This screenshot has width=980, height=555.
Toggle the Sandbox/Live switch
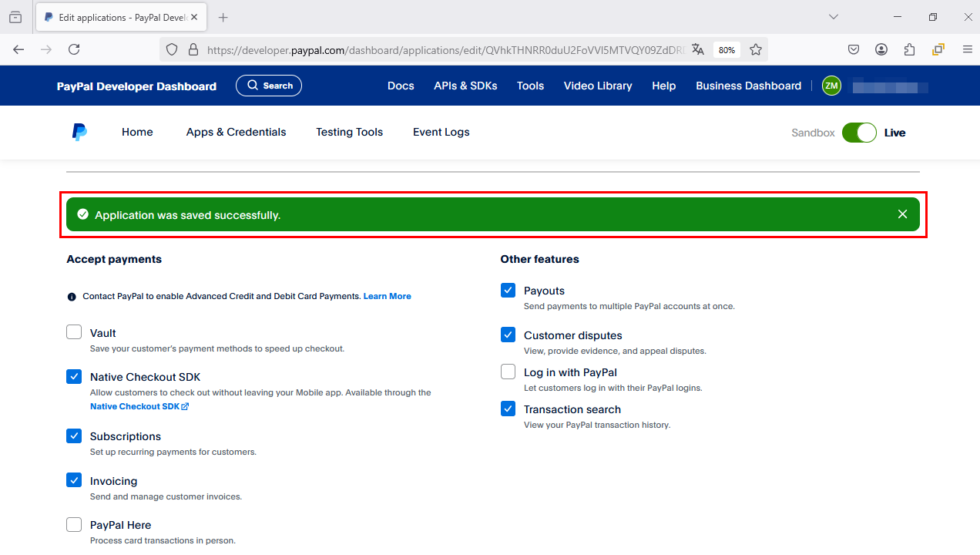coord(859,133)
